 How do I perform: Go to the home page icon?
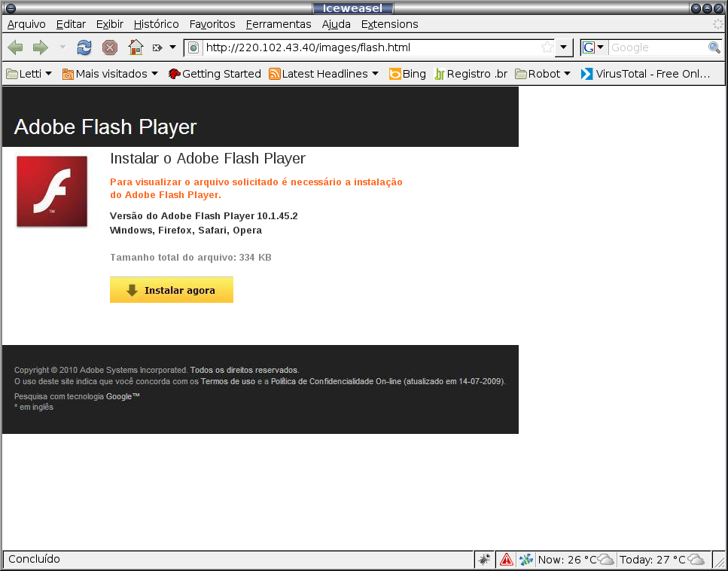[136, 47]
